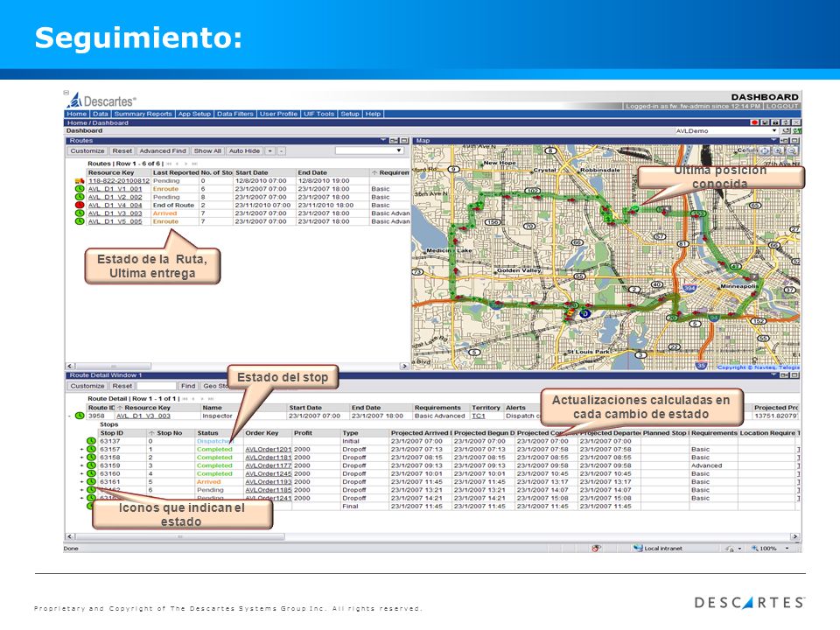The image size is (840, 630).
Task: Click the save dashboard disk icon
Action: (765, 122)
